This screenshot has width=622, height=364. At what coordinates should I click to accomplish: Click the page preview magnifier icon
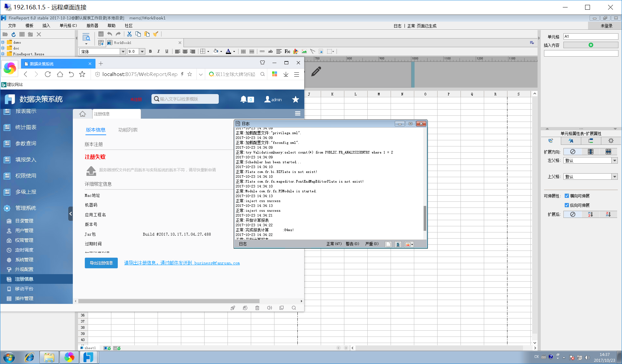tap(86, 37)
